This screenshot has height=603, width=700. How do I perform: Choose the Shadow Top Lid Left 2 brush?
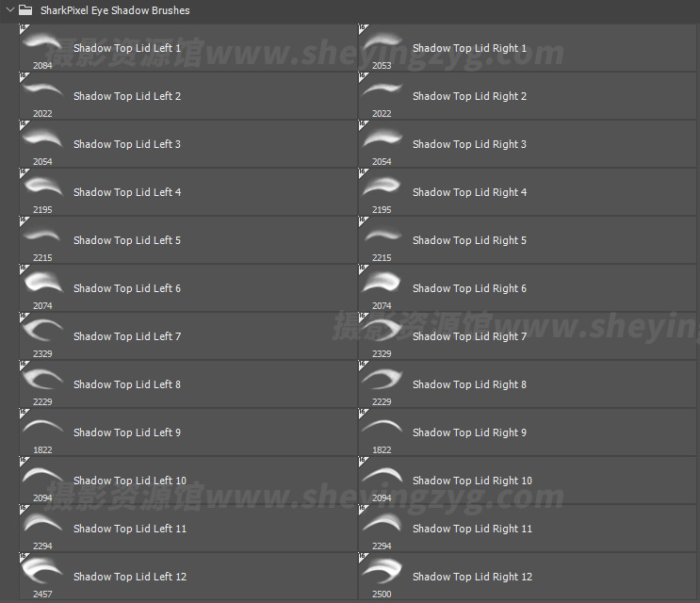click(127, 96)
